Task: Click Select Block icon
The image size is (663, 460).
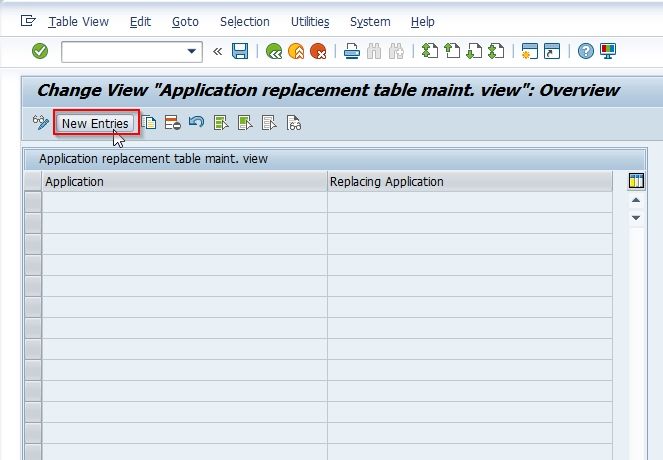Action: (x=245, y=123)
